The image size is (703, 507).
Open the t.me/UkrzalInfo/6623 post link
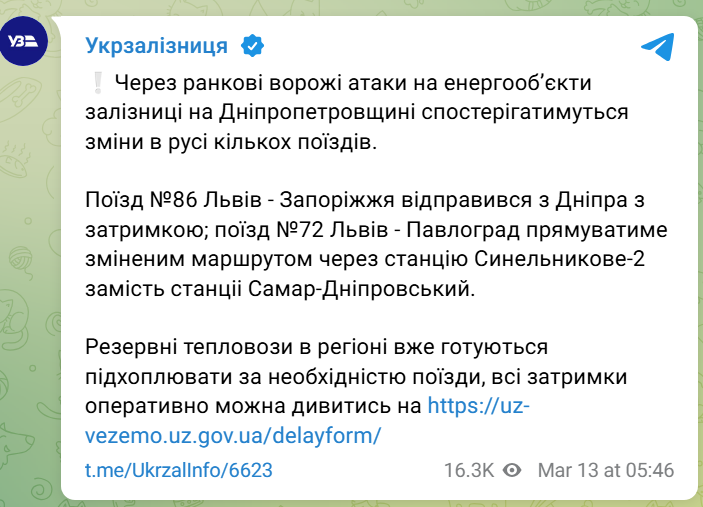(x=178, y=470)
